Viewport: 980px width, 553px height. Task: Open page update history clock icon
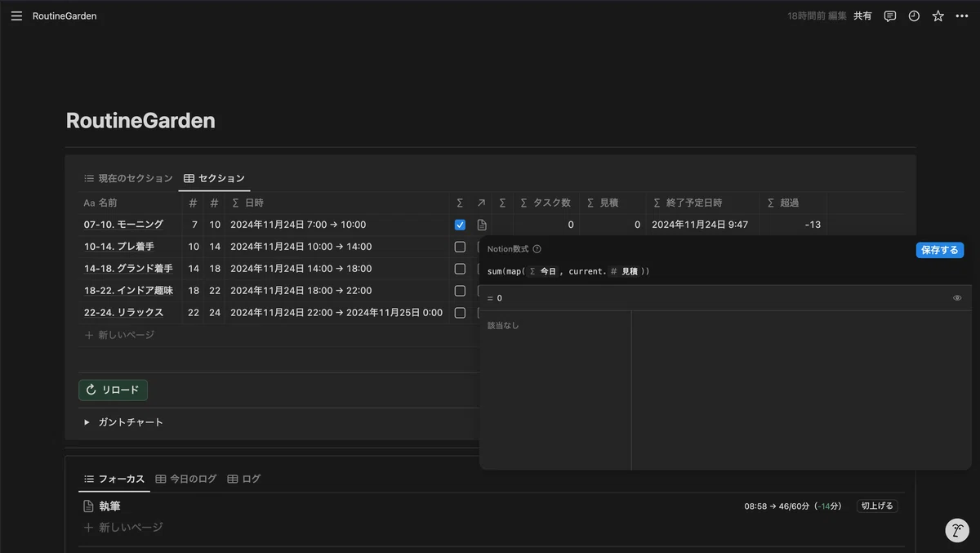[914, 16]
